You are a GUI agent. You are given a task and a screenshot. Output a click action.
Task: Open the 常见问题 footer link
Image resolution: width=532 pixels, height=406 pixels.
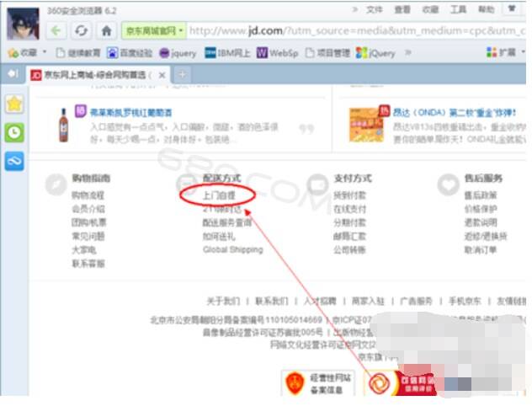click(x=88, y=236)
